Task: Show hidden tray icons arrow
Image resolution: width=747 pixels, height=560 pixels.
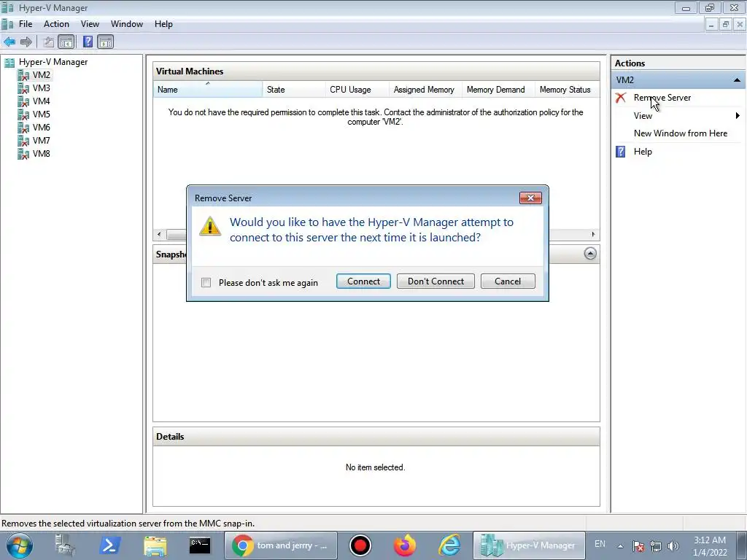Action: (620, 546)
